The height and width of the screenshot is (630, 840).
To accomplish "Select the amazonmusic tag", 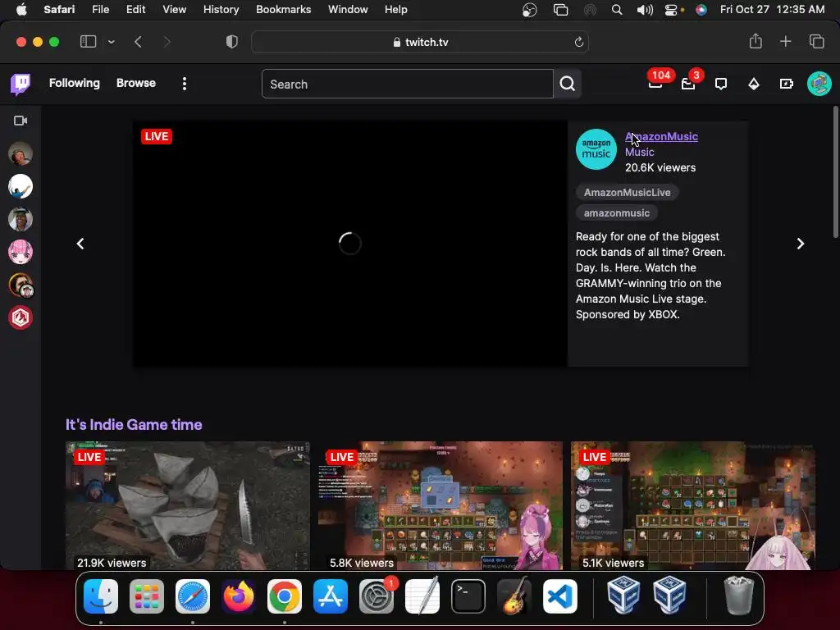I will click(x=617, y=212).
